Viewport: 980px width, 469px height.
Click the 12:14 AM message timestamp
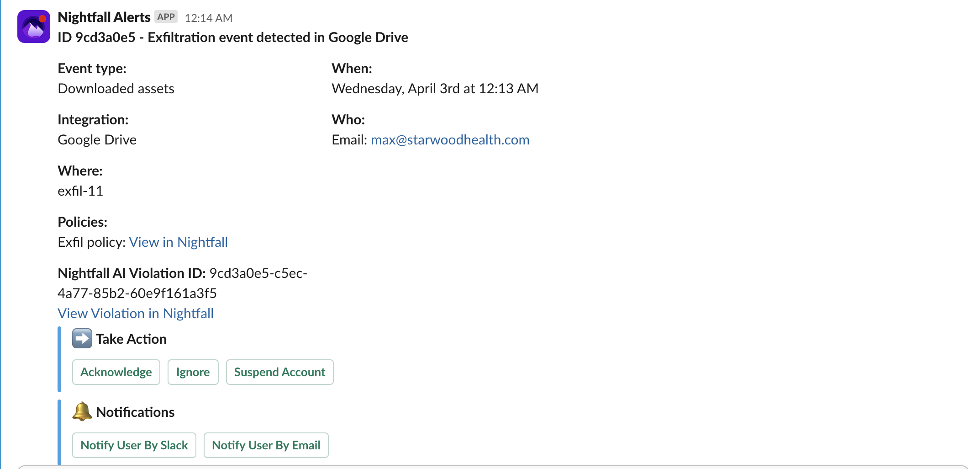point(208,18)
